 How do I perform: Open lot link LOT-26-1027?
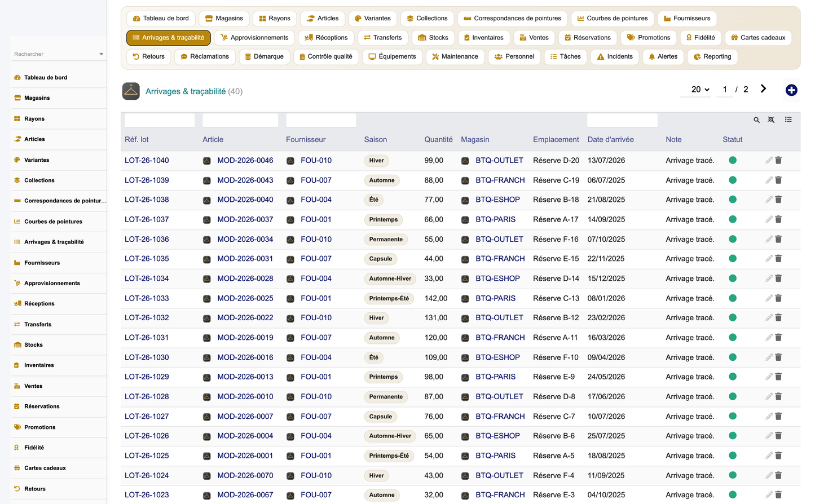(x=147, y=416)
